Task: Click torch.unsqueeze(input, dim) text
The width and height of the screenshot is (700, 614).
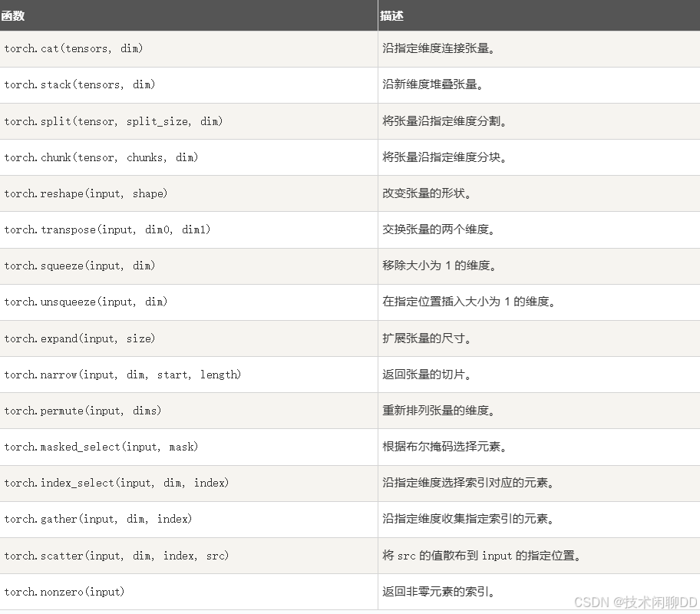Action: coord(86,302)
